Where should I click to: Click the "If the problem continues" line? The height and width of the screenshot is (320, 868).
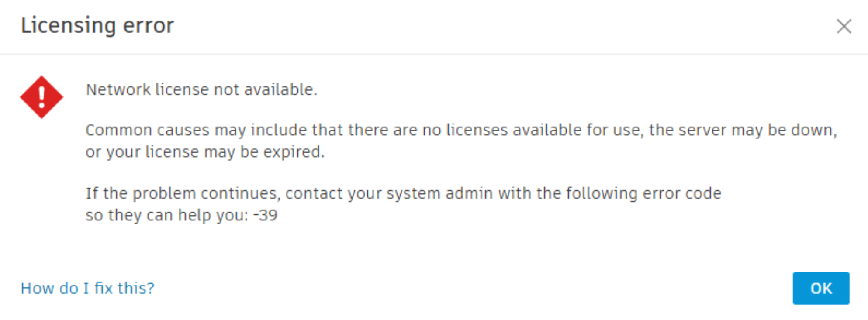[x=183, y=193]
